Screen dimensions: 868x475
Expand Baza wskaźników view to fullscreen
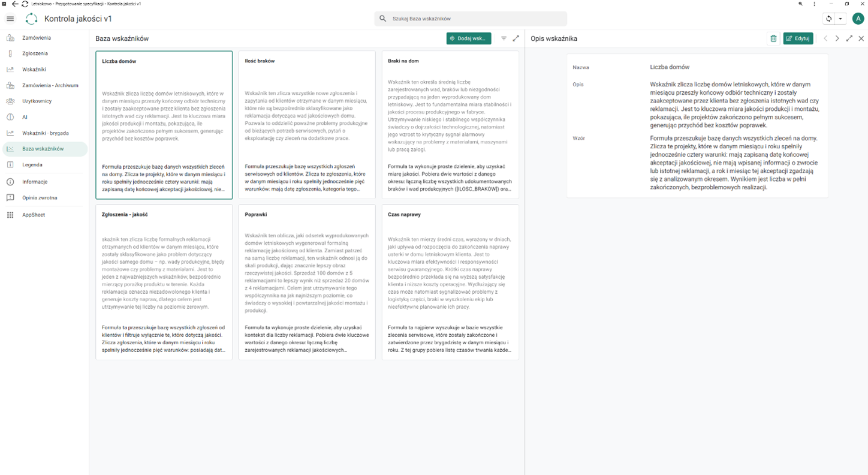click(516, 38)
